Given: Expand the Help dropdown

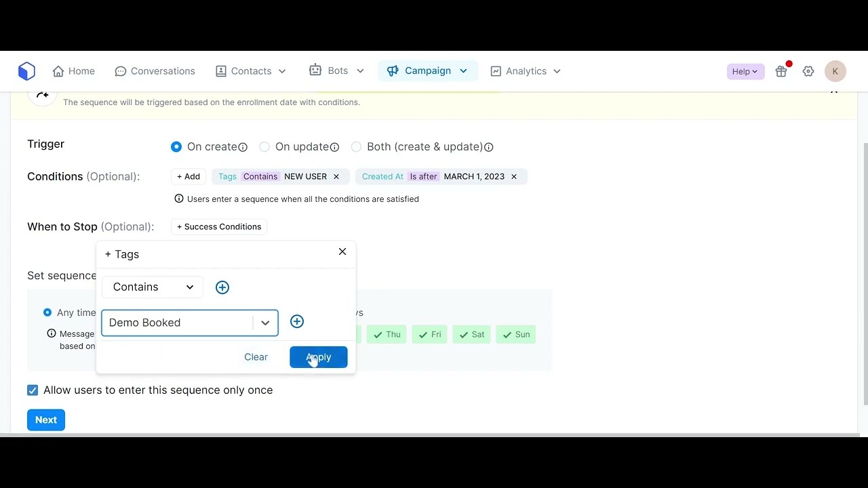Looking at the screenshot, I should pos(745,71).
